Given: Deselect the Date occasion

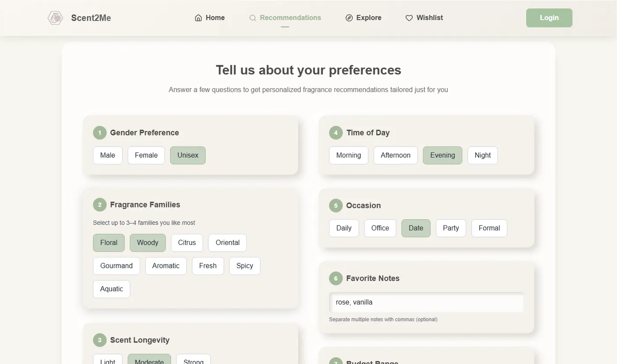Looking at the screenshot, I should point(416,228).
